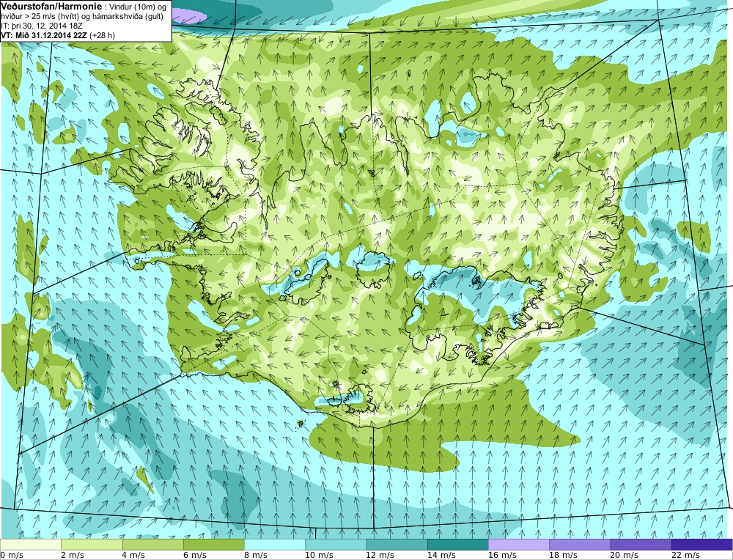Click the '12 m/s' legend label
The image size is (733, 560).
(x=380, y=555)
